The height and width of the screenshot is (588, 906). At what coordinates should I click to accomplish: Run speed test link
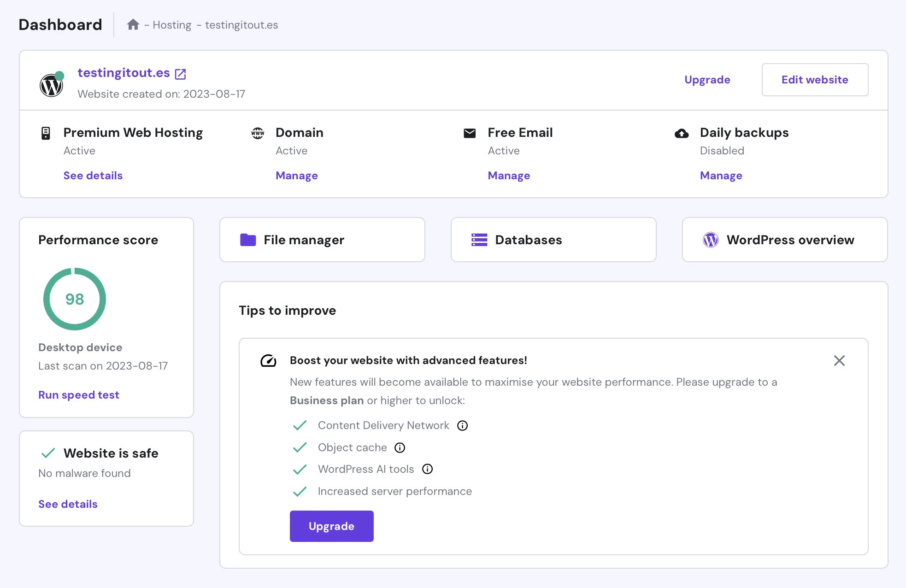pos(79,395)
